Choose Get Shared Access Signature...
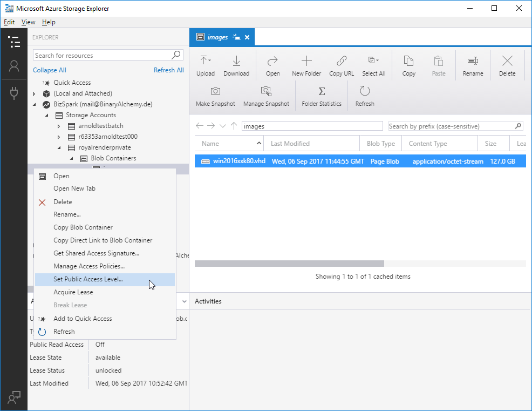 pyautogui.click(x=105, y=253)
